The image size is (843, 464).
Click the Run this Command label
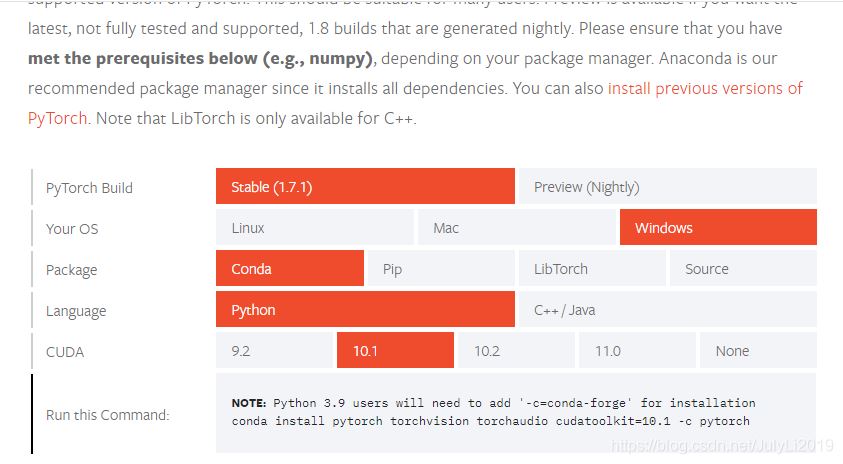(x=108, y=415)
